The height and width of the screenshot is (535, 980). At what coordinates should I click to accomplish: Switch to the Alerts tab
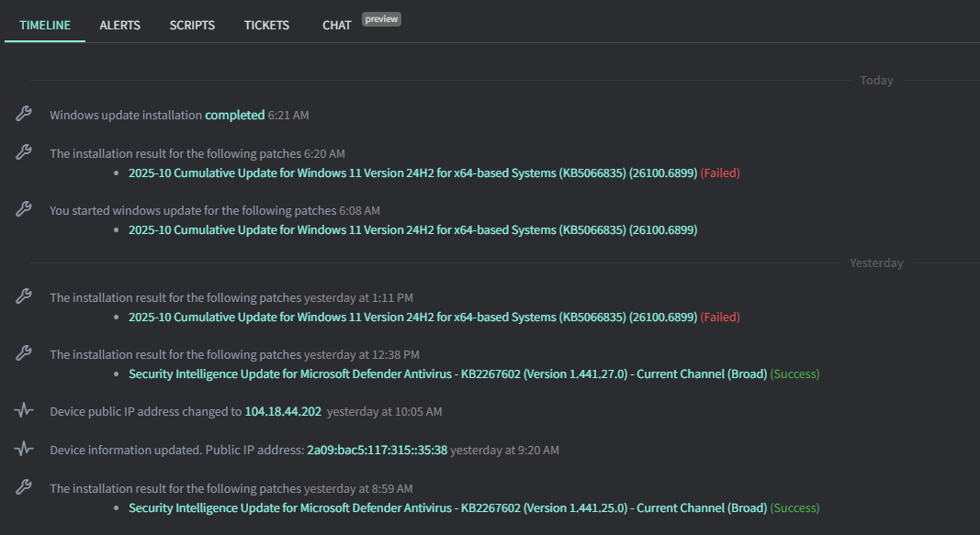pyautogui.click(x=119, y=25)
